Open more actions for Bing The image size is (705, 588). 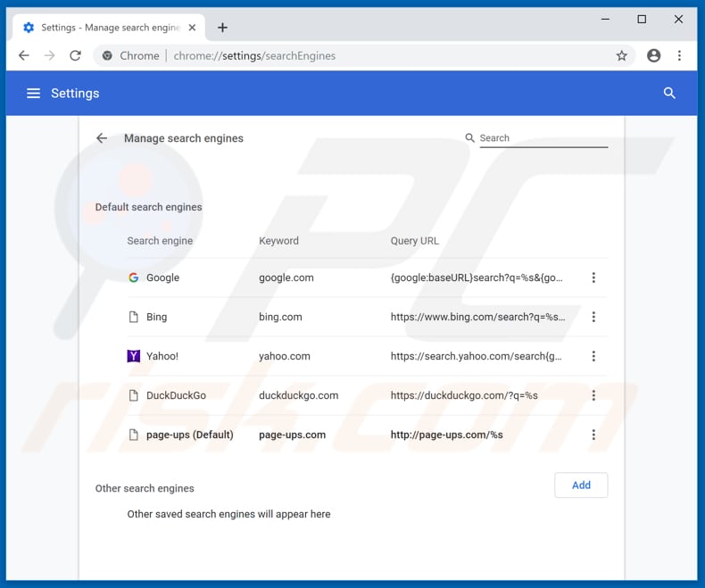[593, 317]
